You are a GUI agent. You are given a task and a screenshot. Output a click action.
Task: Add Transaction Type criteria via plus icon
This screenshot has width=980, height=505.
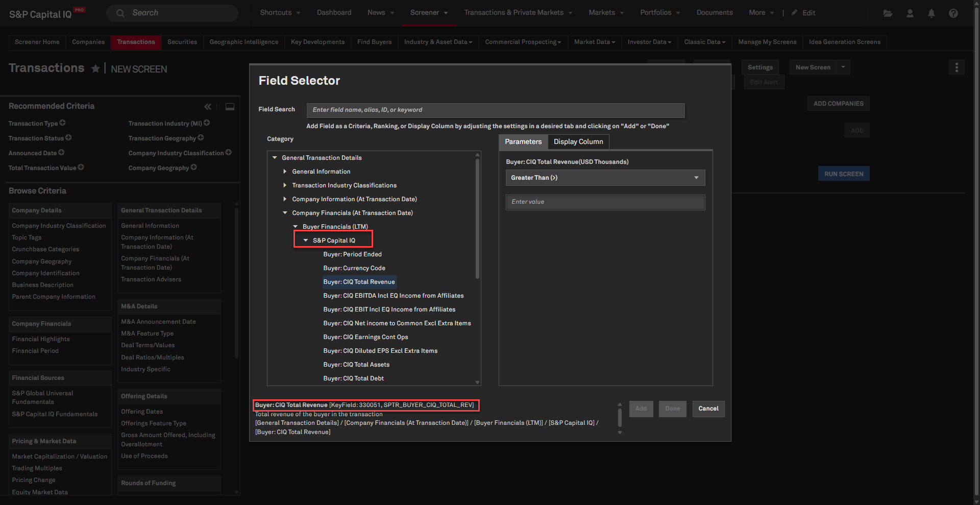click(63, 123)
